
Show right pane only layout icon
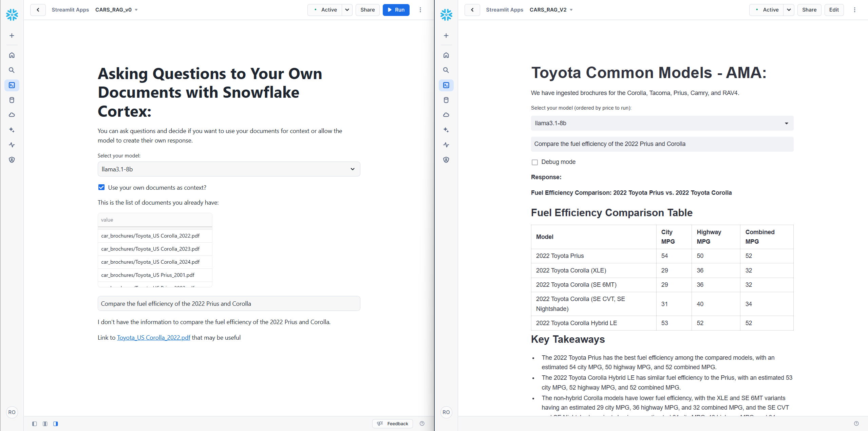56,424
